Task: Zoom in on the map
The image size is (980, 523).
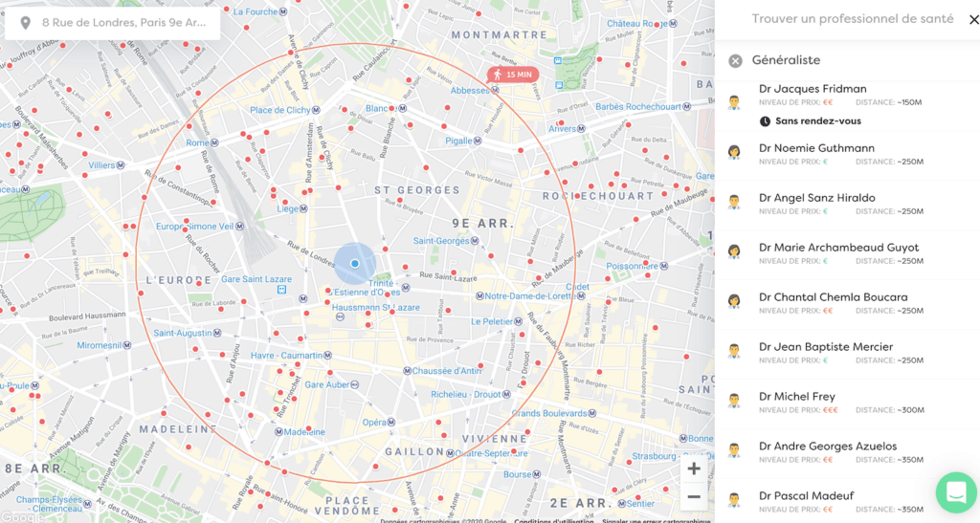Action: pos(694,469)
